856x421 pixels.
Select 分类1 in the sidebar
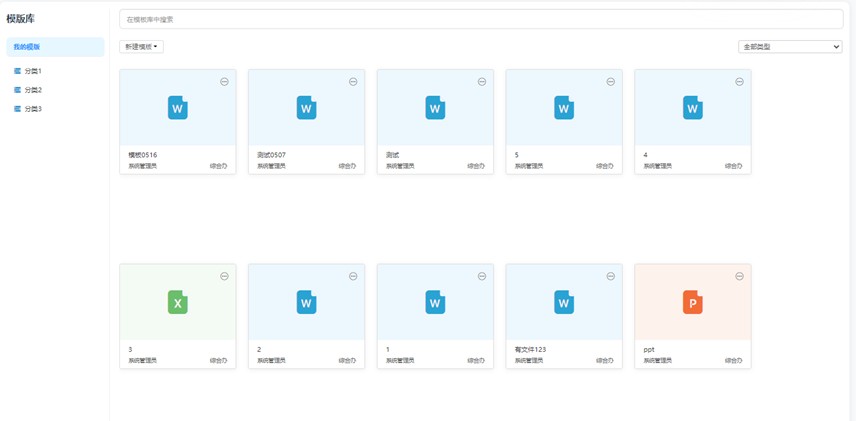(x=33, y=71)
